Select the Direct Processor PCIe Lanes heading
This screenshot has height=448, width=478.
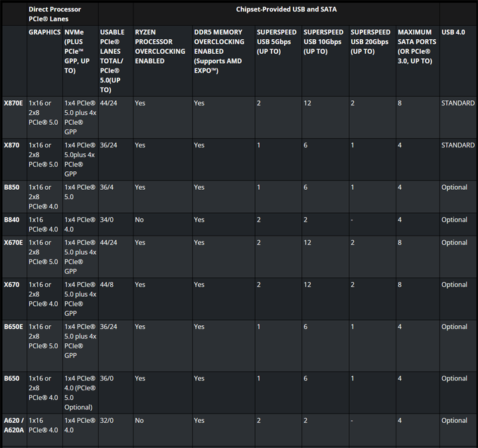[x=55, y=15]
